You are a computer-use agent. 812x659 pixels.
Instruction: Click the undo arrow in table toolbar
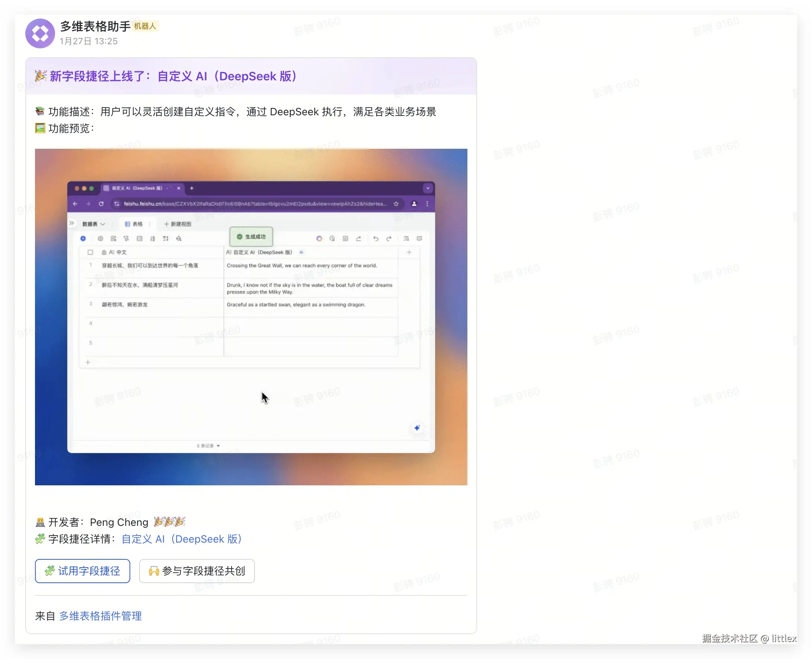pos(375,238)
